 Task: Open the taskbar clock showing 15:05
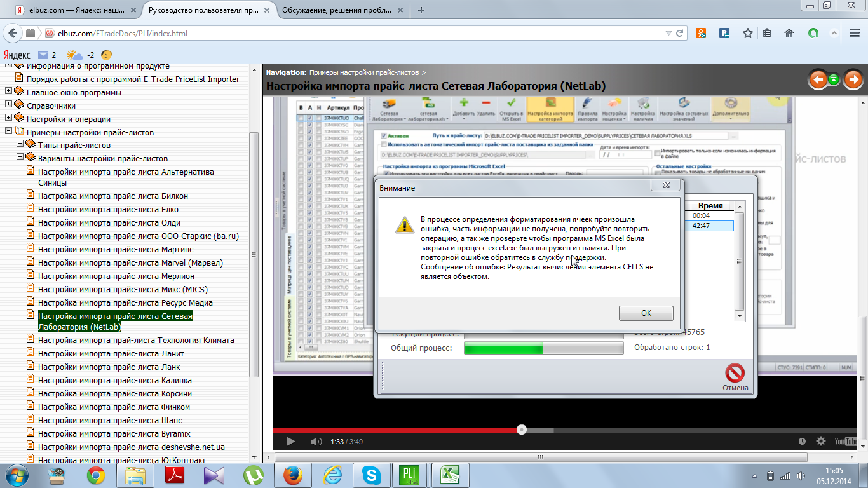click(834, 475)
